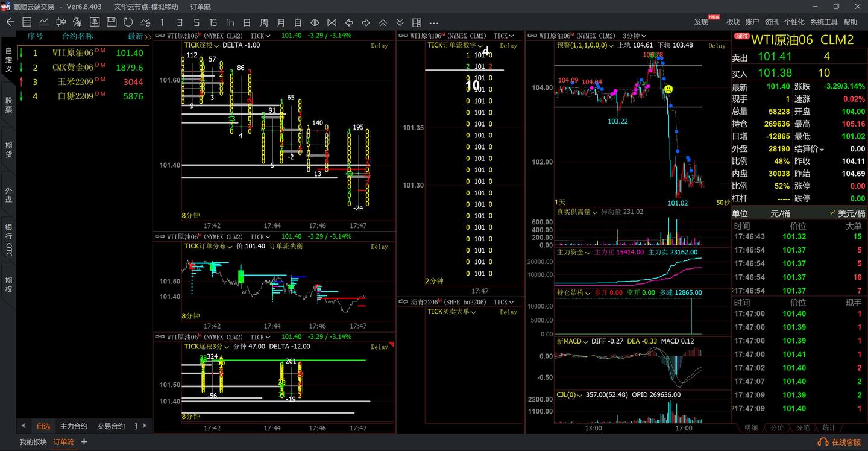Expand the 主力资金 indicator dropdown
Image resolution: width=868 pixels, height=451 pixels.
(x=573, y=252)
